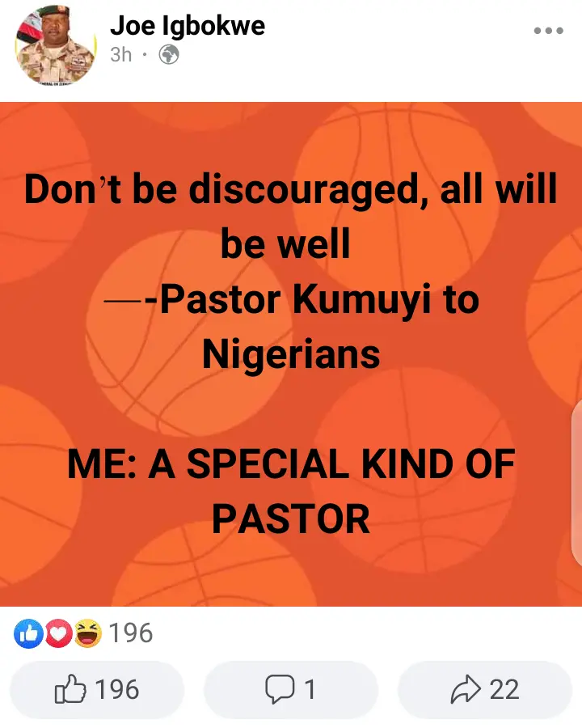Click the 1 comment count
Viewport: 582px width, 728px height.
point(310,689)
